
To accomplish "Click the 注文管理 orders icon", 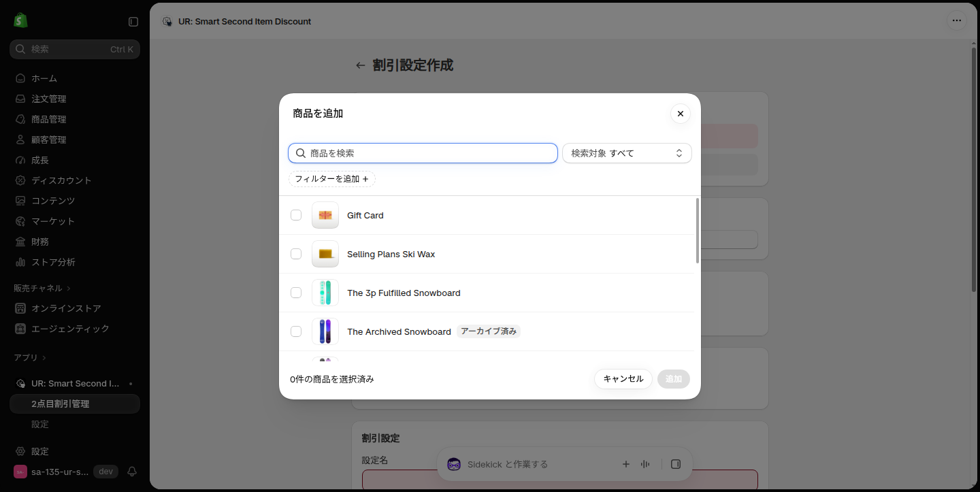I will pos(20,99).
